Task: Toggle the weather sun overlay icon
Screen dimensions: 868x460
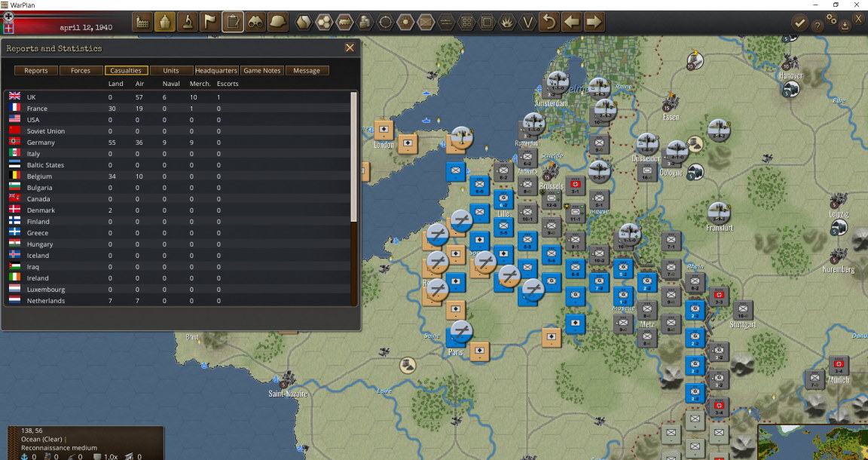Action: tap(406, 23)
